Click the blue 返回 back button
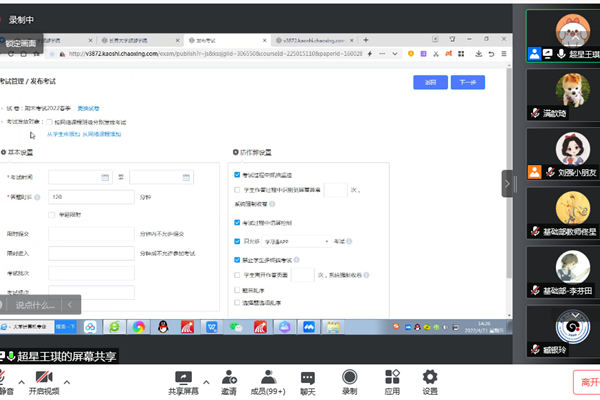 coord(429,83)
